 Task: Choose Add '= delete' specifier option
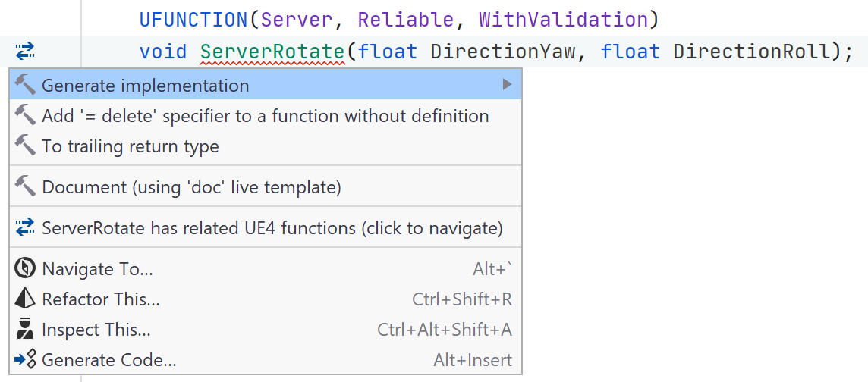pyautogui.click(x=265, y=116)
